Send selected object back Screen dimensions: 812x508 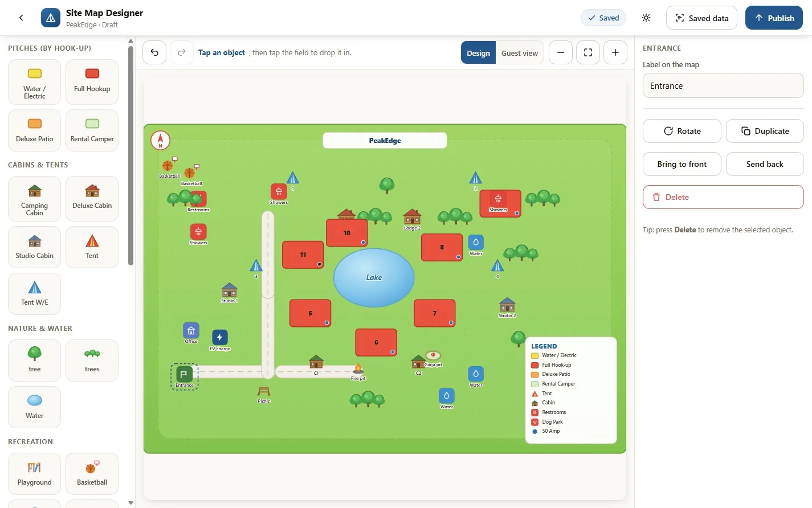click(x=765, y=164)
